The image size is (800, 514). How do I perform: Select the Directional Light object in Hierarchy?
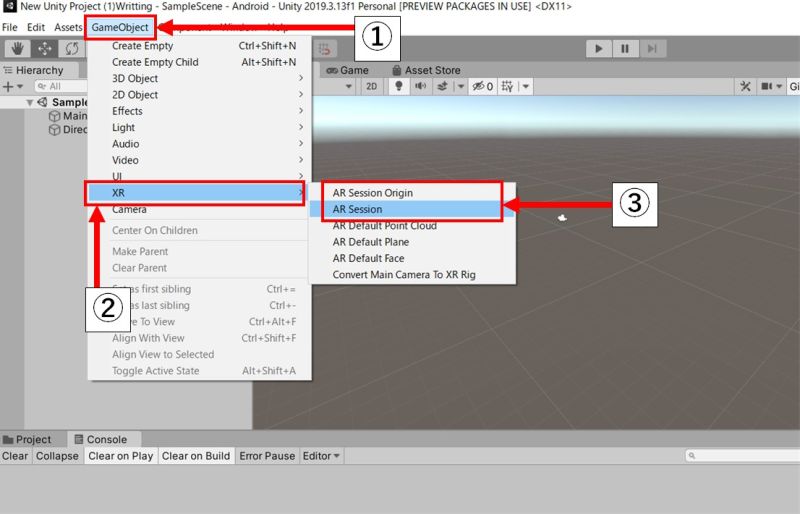68,130
